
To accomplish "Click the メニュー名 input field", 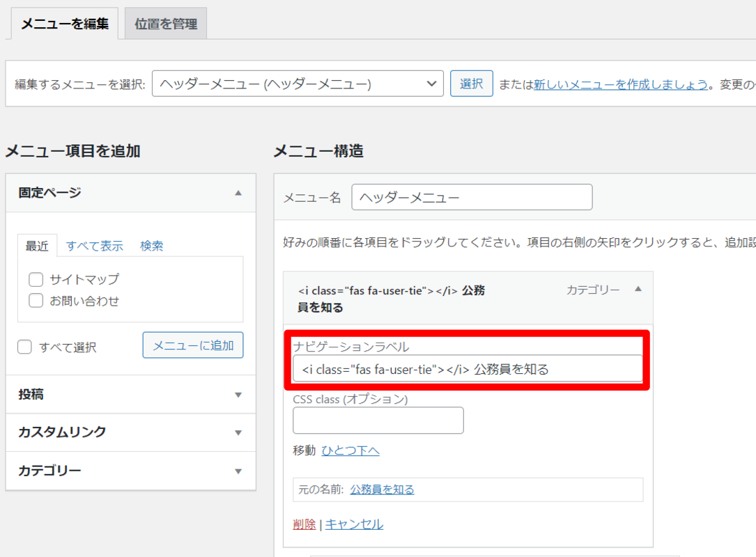I will [x=472, y=197].
